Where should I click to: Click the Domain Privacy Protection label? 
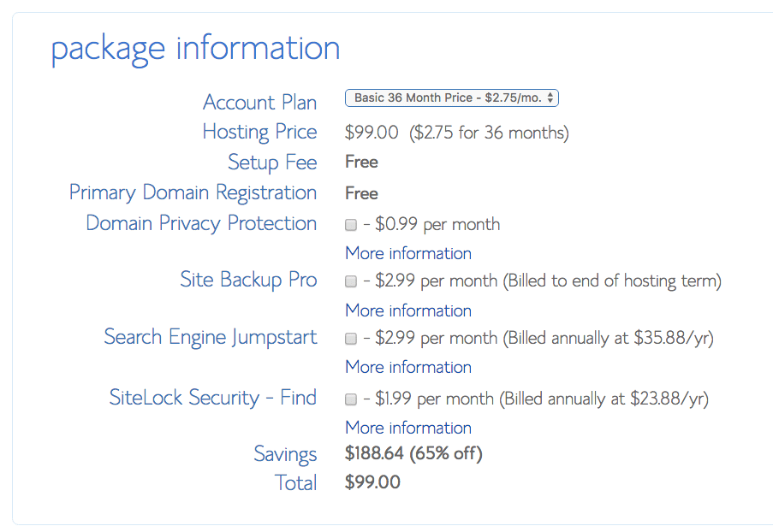(201, 223)
